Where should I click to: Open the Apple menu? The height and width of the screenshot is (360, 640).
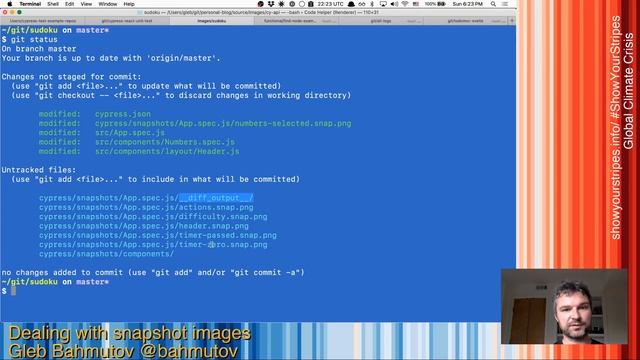[10, 4]
